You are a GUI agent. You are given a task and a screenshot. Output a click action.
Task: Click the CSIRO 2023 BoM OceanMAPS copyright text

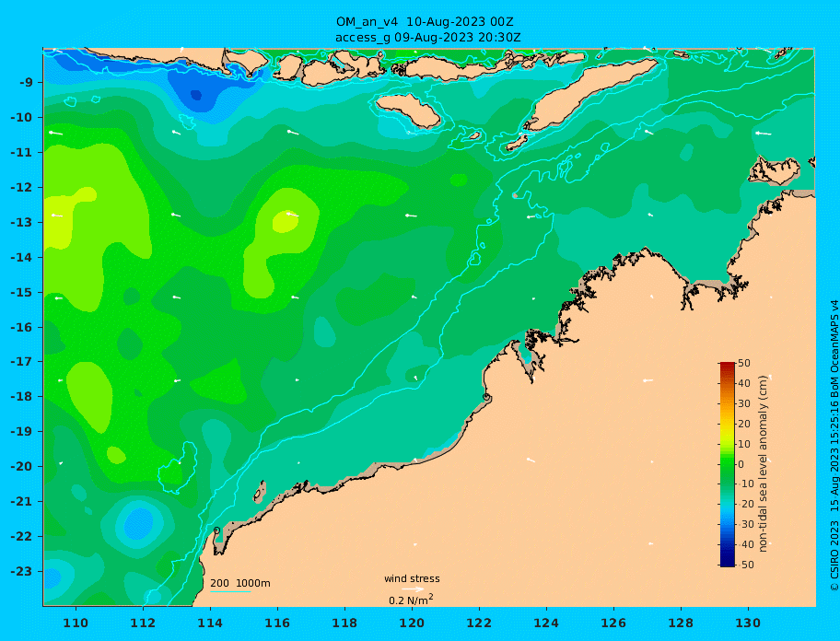tap(834, 446)
